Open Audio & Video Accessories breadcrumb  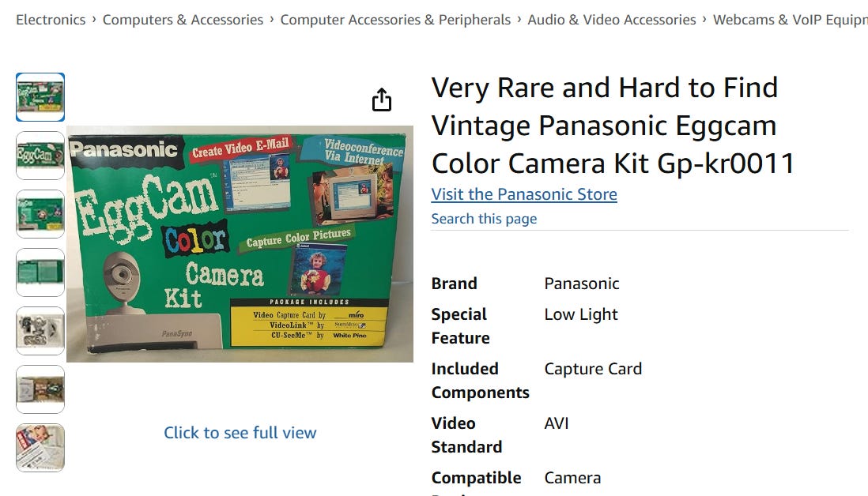(612, 20)
